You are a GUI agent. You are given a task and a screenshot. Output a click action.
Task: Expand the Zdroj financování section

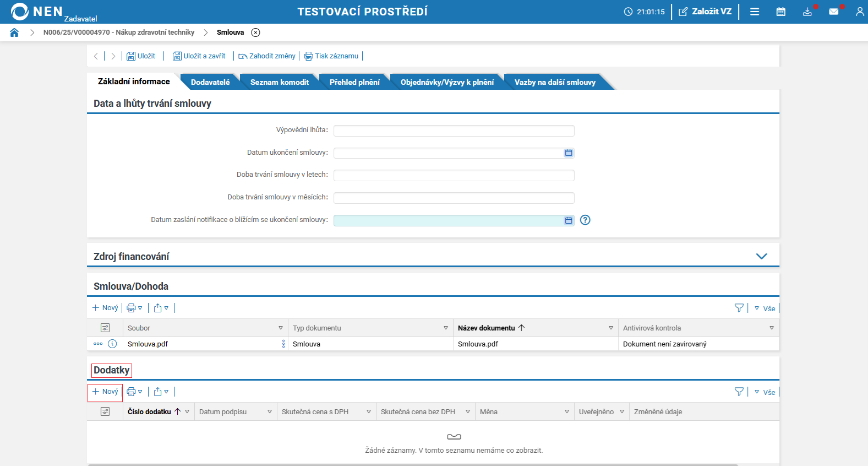761,256
